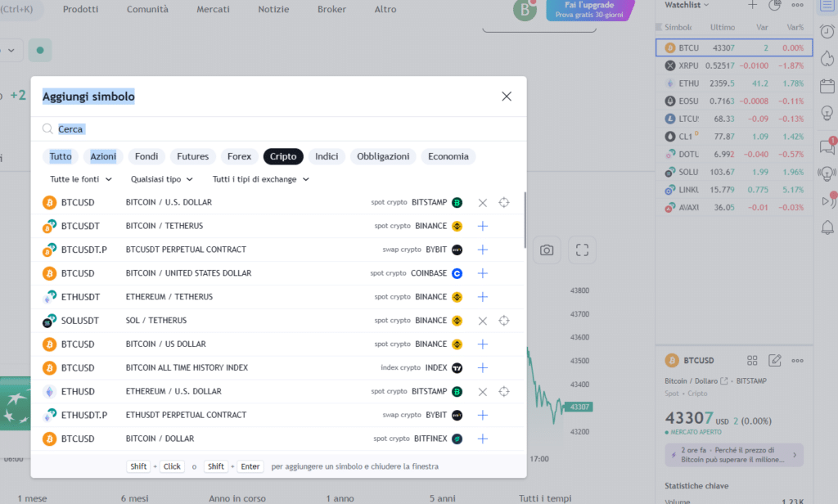Select the Indici filter chip

coord(327,156)
